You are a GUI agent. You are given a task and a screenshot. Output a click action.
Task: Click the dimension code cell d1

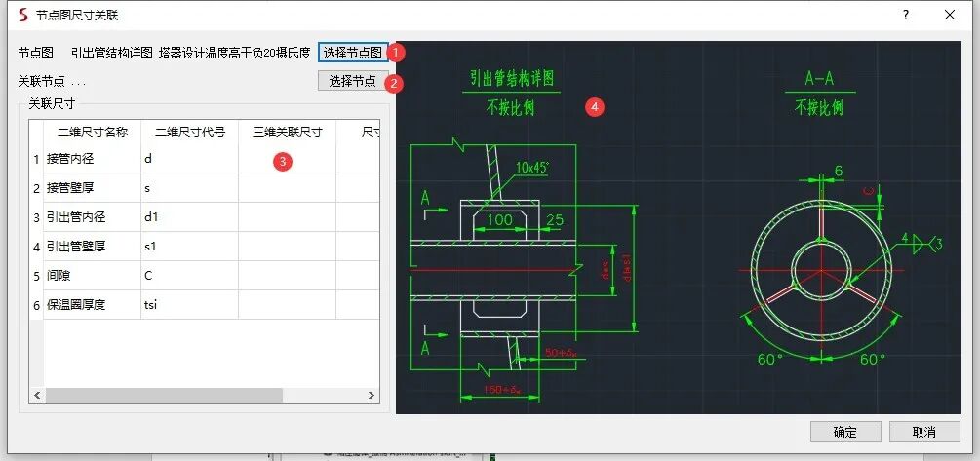tap(189, 217)
